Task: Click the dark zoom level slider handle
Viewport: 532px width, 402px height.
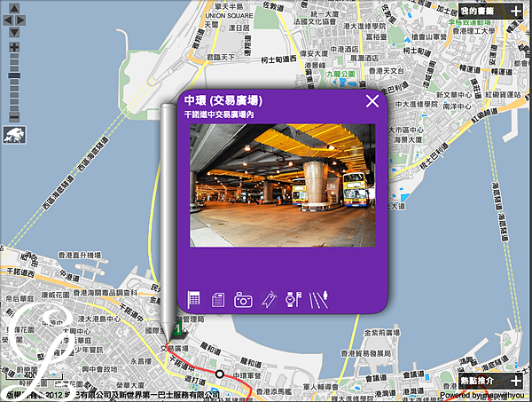Action: tap(14, 75)
